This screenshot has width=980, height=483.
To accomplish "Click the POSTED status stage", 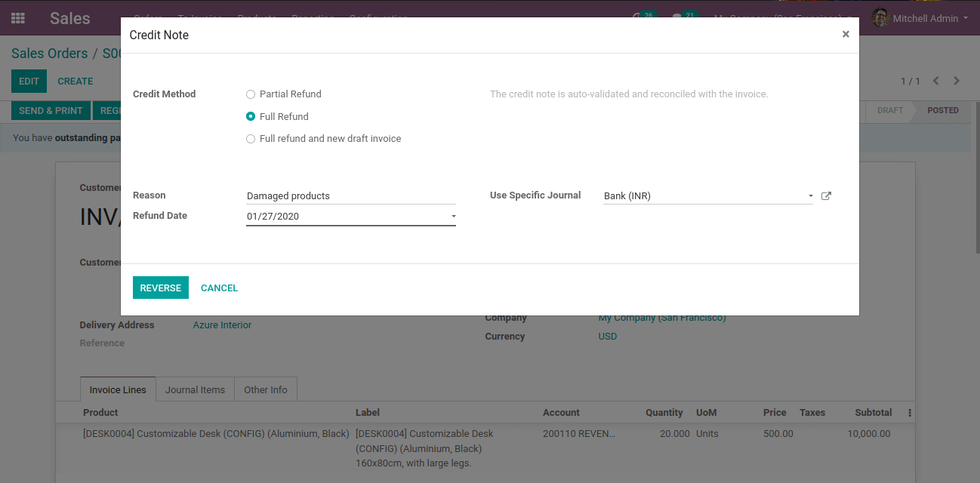I will coord(943,110).
